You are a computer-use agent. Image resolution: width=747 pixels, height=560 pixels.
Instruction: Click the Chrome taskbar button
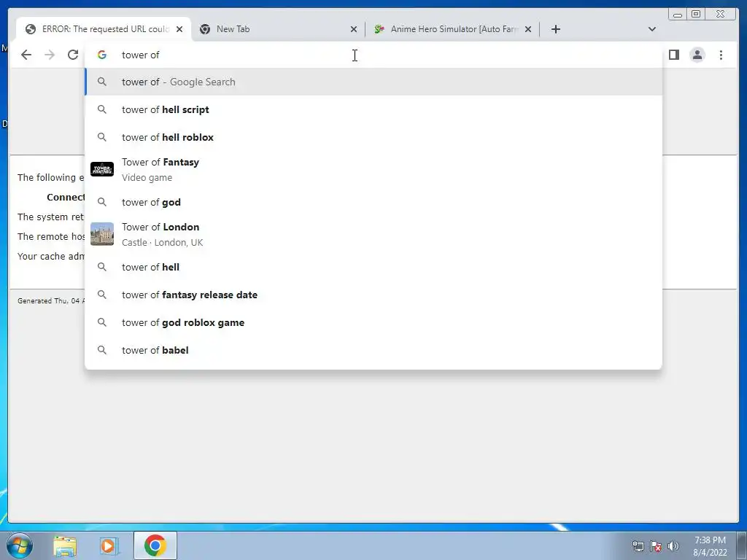pos(155,545)
